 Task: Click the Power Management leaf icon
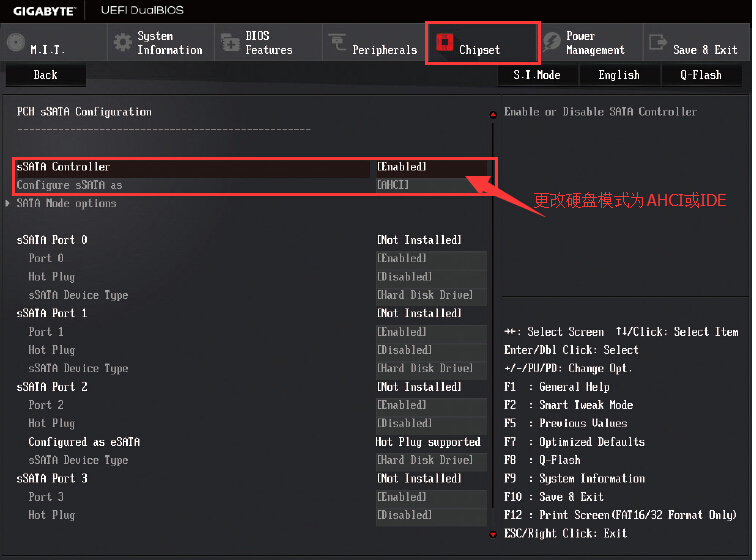552,42
